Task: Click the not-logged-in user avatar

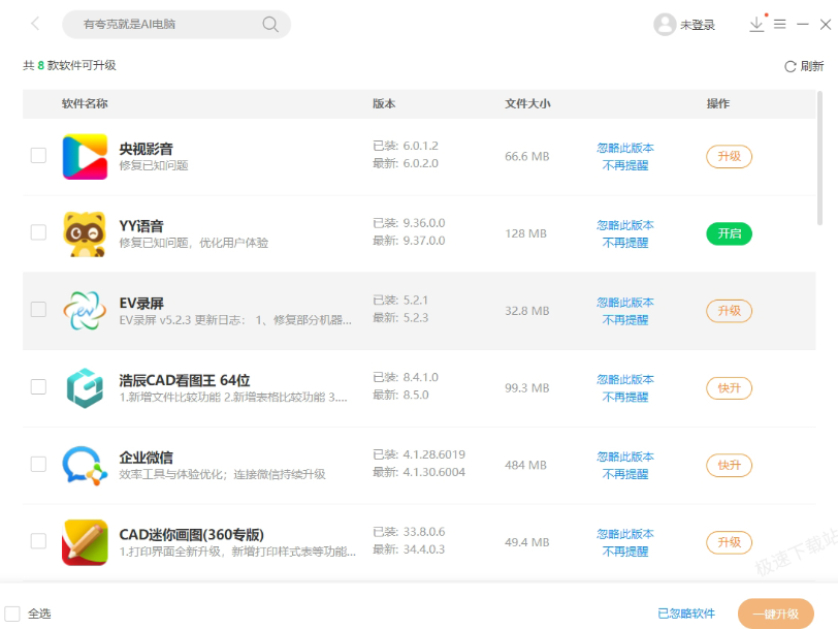Action: (664, 25)
